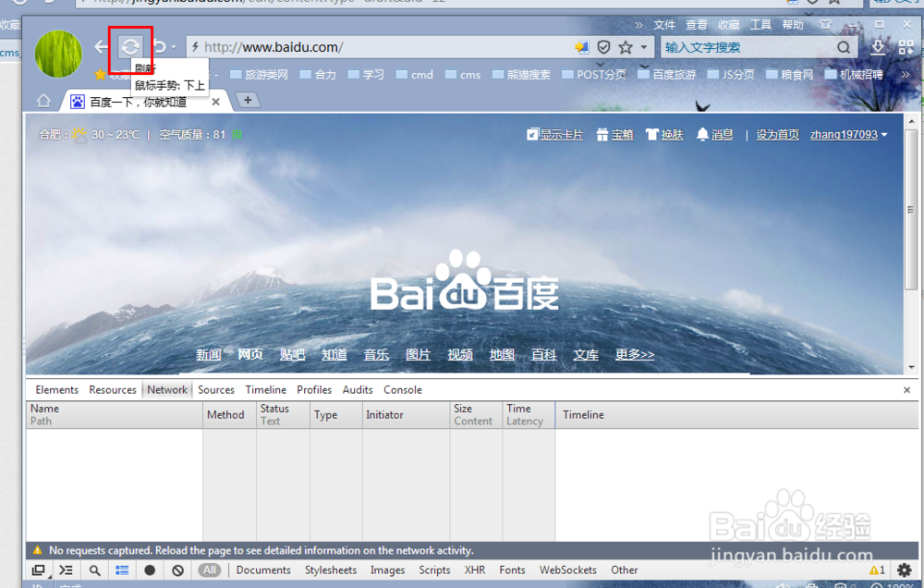Open the cms bookmark folder
924x588 pixels.
point(463,74)
